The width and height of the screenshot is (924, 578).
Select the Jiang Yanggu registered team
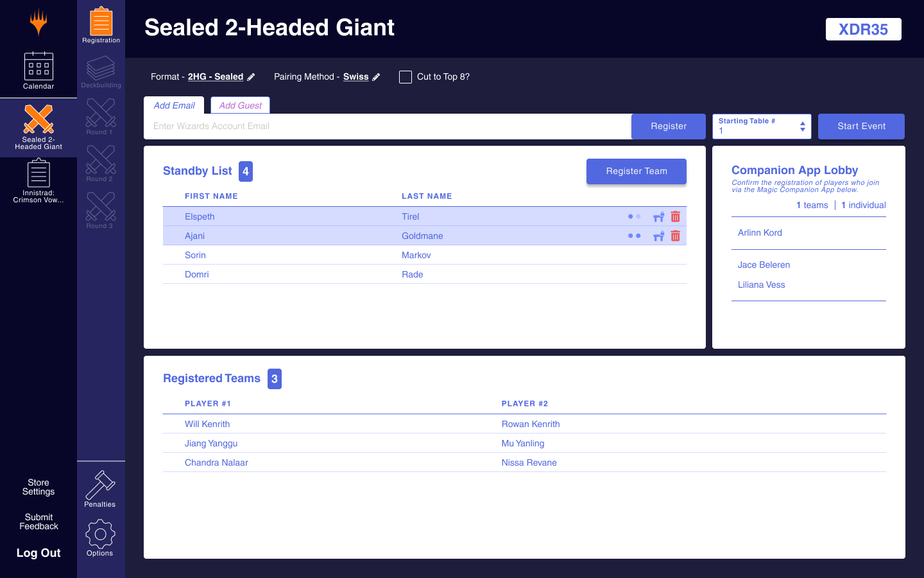click(524, 443)
